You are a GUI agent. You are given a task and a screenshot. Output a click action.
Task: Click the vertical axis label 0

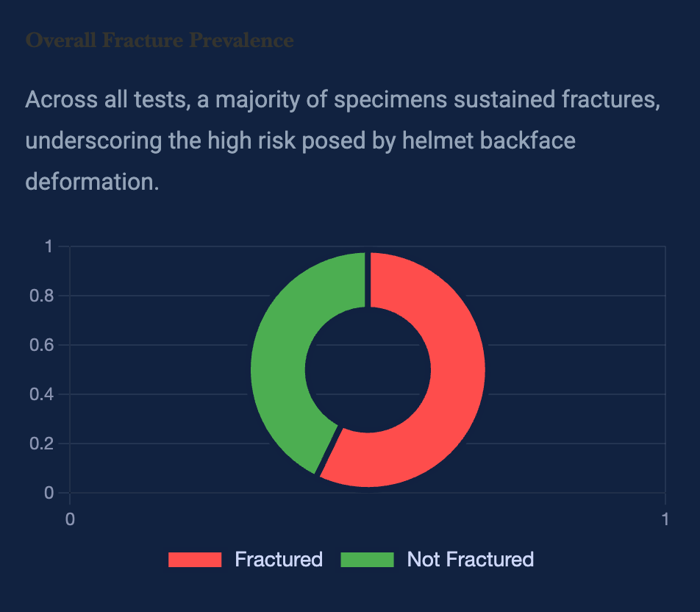[x=49, y=493]
